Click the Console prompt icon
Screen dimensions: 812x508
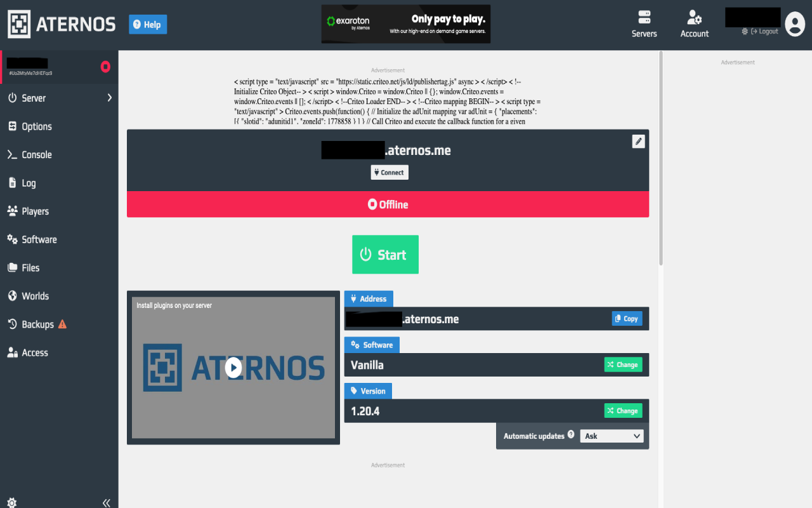12,154
